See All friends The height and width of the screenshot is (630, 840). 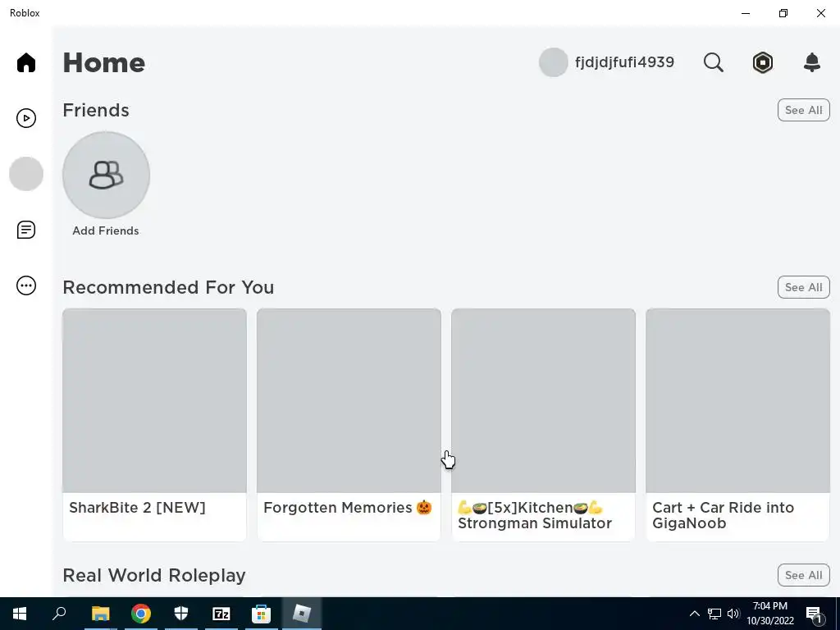tap(804, 110)
